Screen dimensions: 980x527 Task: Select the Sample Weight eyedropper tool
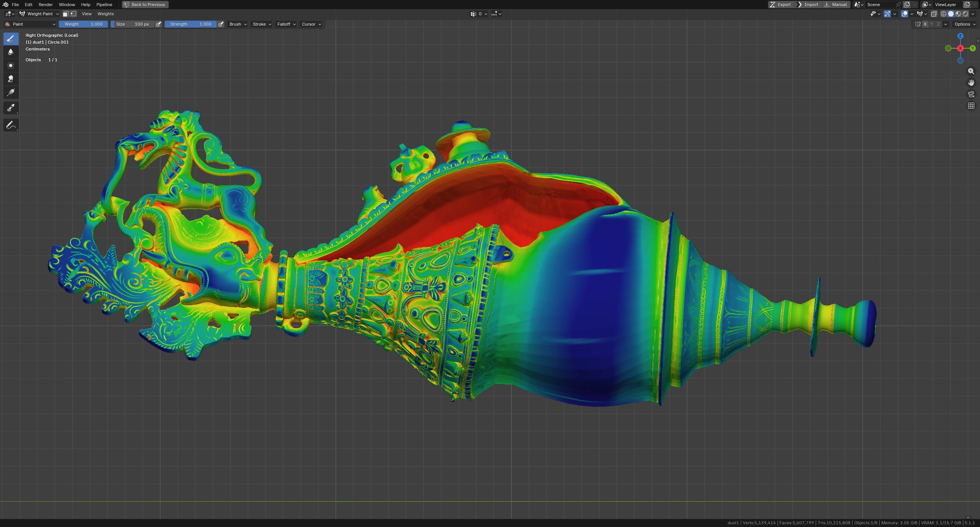click(x=11, y=108)
